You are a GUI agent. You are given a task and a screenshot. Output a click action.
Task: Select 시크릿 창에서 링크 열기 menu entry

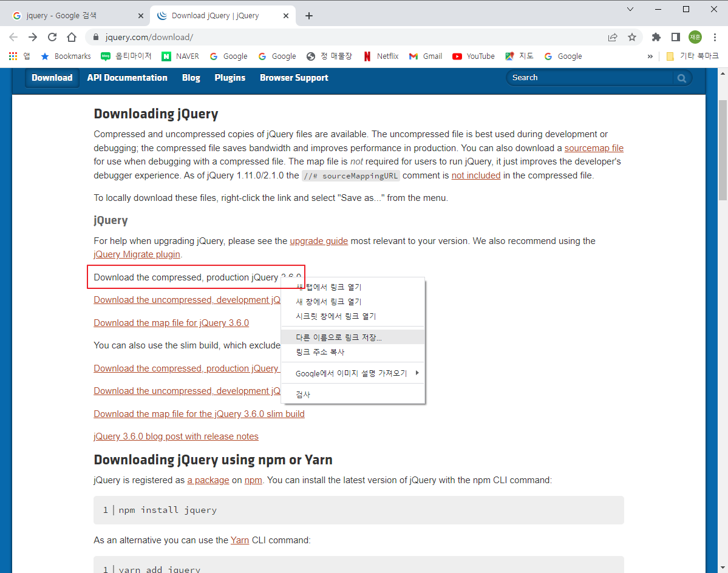click(x=353, y=316)
